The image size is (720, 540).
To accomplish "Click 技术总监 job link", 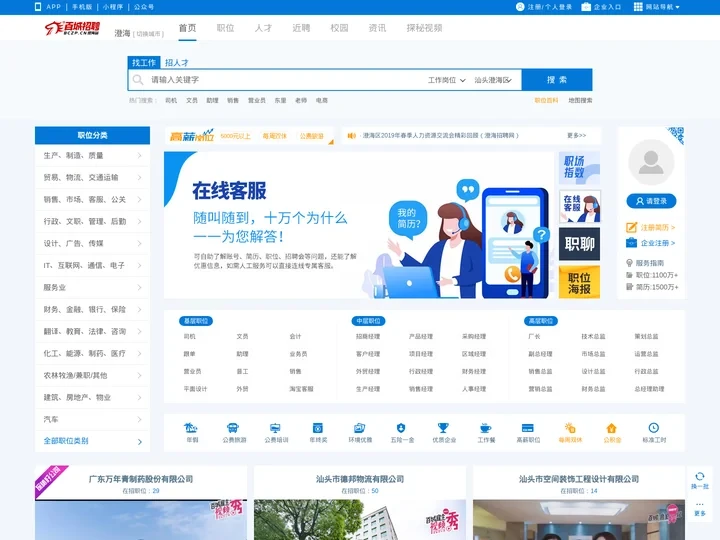I will 593,337.
